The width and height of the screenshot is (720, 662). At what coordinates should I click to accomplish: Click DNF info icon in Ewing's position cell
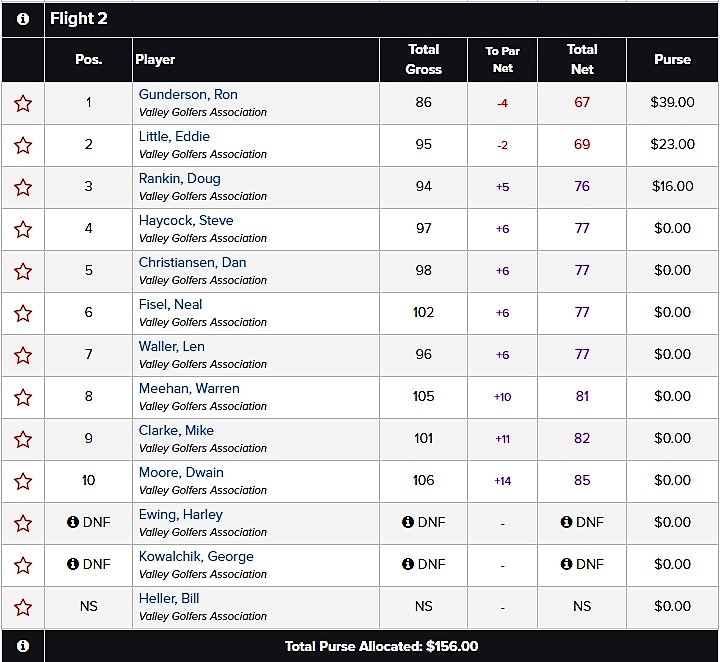tap(73, 522)
